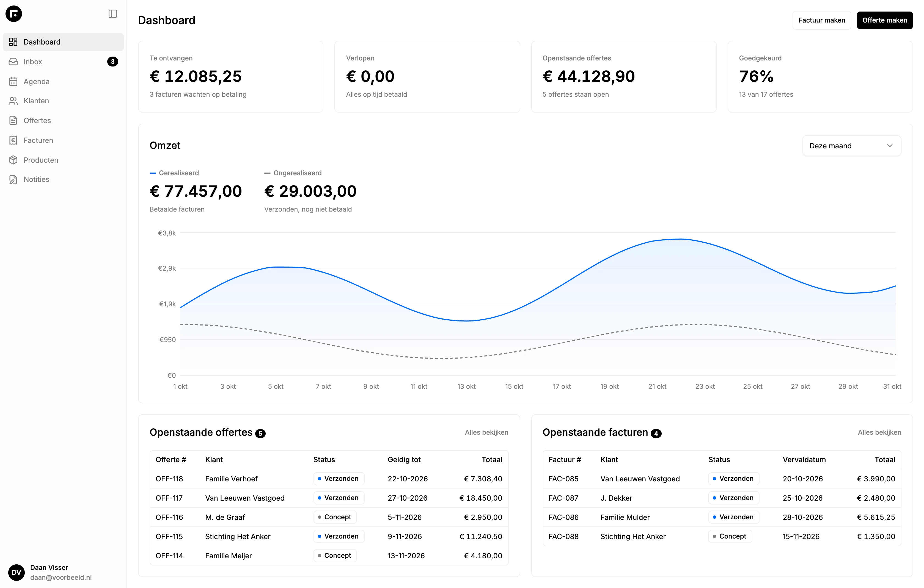Open the Facturen menu label
Image resolution: width=924 pixels, height=588 pixels.
click(x=38, y=140)
